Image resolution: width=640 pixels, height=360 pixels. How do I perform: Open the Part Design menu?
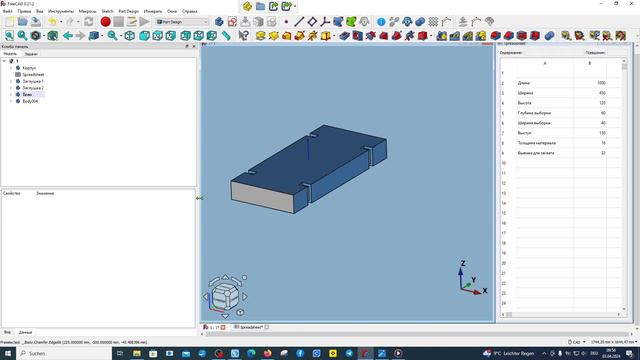(x=129, y=11)
